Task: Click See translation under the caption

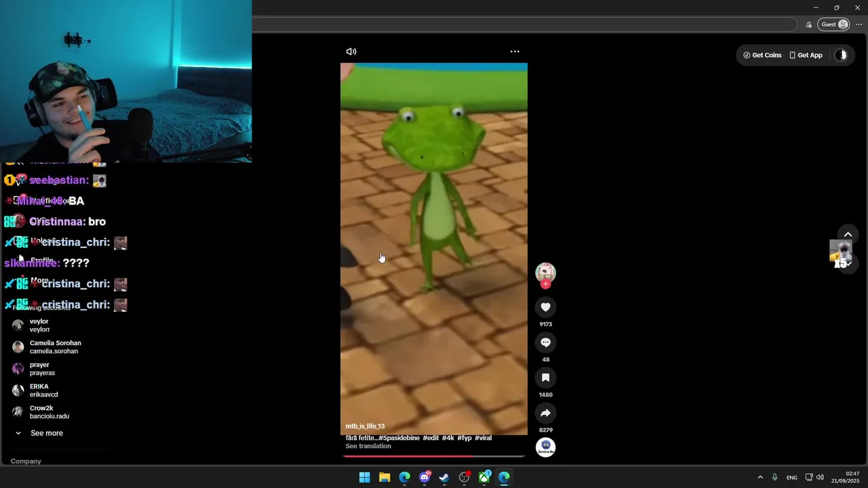Action: click(368, 446)
